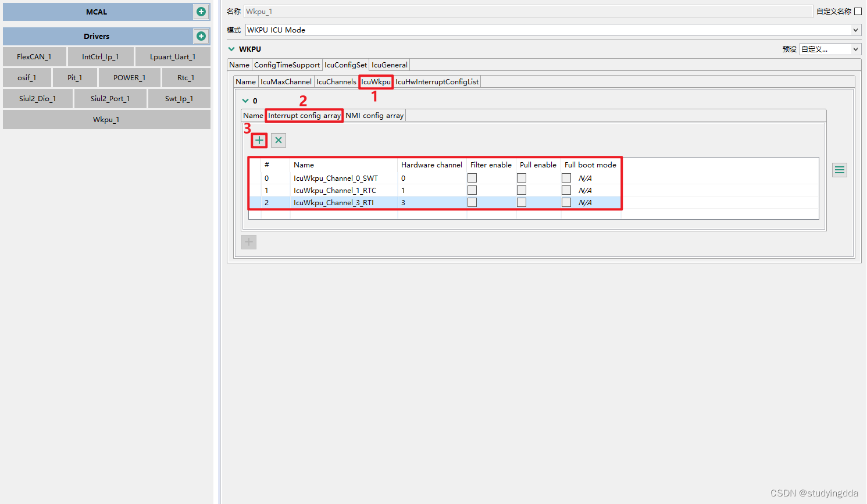Select Name tab beside Interrupt config array

click(x=253, y=115)
